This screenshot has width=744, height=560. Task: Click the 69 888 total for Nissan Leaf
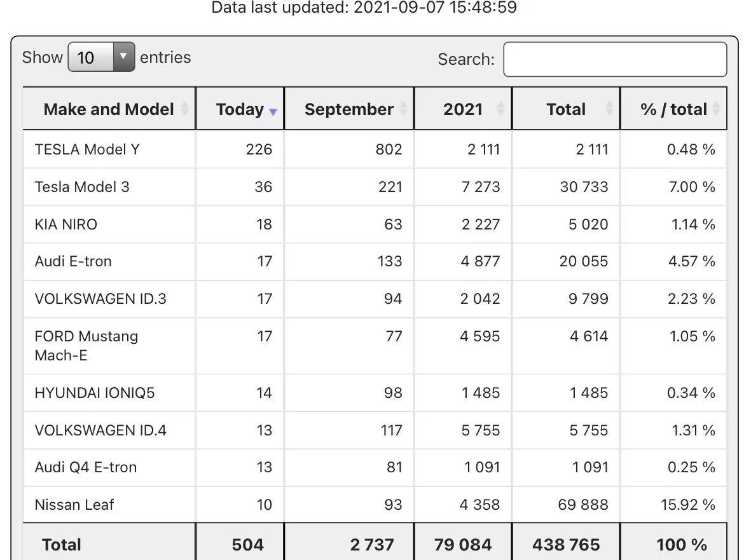point(582,504)
